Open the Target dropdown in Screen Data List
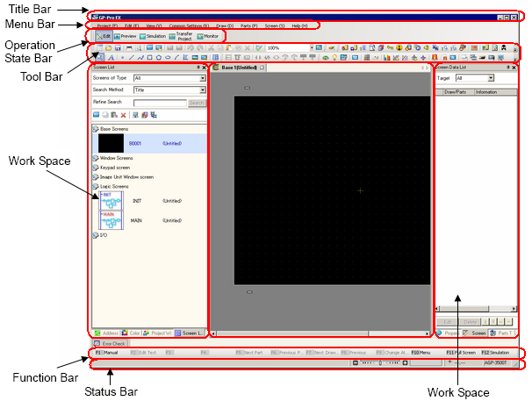This screenshot has width=532, height=401. pyautogui.click(x=490, y=78)
